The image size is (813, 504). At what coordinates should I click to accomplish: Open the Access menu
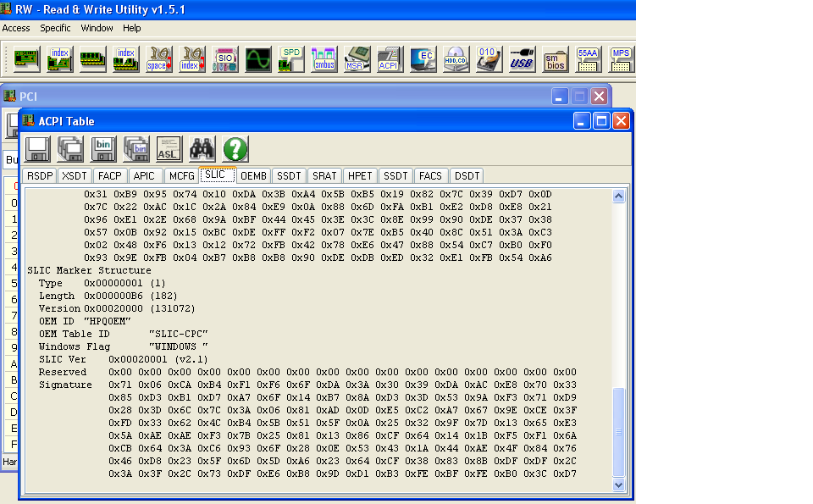[16, 28]
